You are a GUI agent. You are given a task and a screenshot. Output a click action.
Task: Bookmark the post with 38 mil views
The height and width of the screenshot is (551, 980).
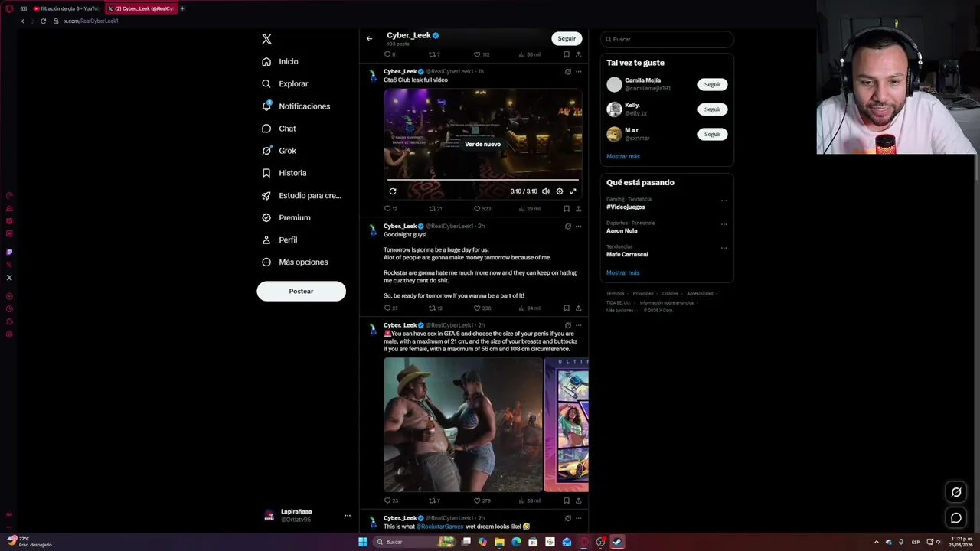(x=567, y=500)
